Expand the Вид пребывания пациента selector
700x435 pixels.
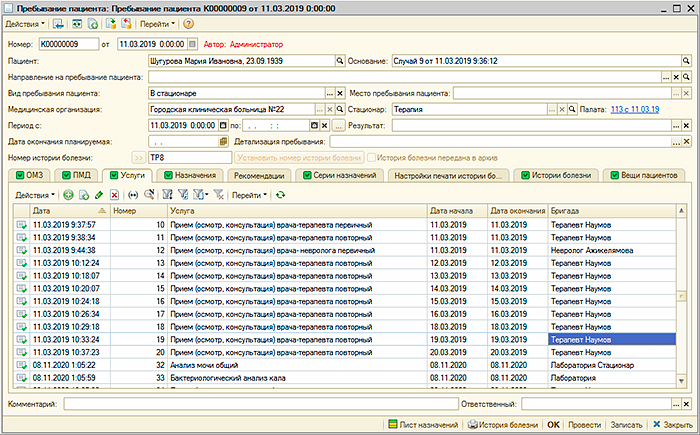(328, 93)
